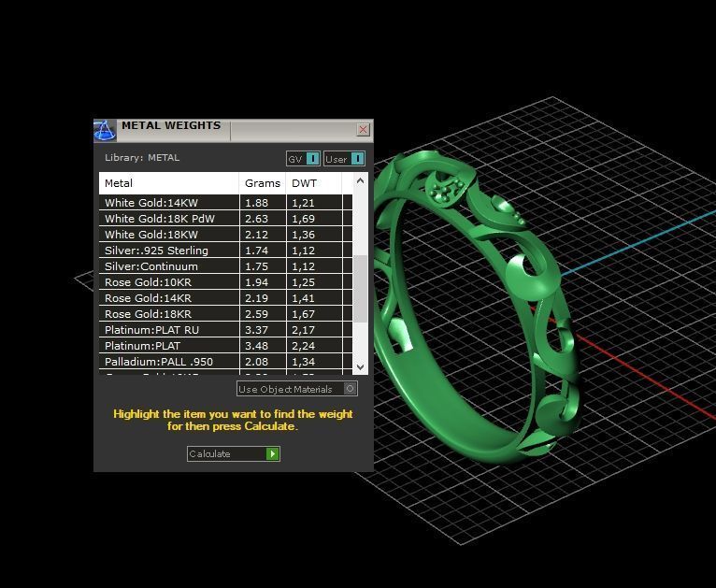The width and height of the screenshot is (716, 588).
Task: Select Platinum:PLAT row
Action: [225, 346]
